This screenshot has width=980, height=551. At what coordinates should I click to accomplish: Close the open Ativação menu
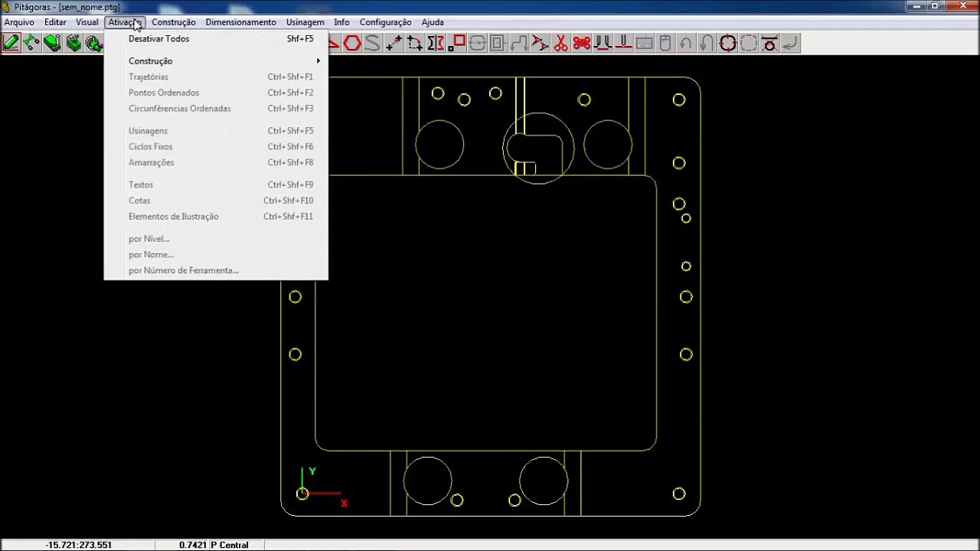124,22
